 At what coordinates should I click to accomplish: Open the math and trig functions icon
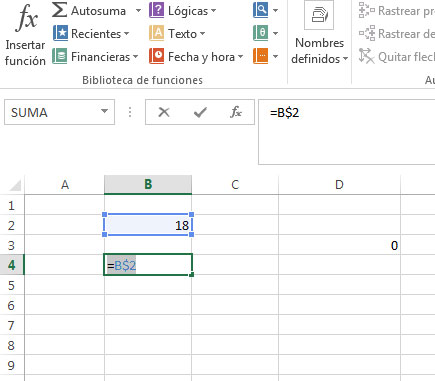(260, 33)
